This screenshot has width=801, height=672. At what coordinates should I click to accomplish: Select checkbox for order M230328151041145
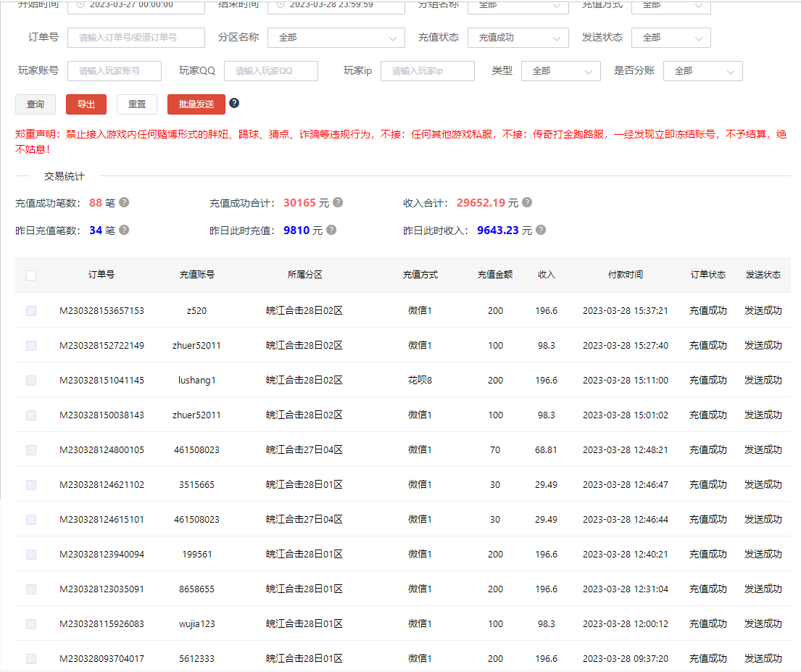tap(31, 381)
